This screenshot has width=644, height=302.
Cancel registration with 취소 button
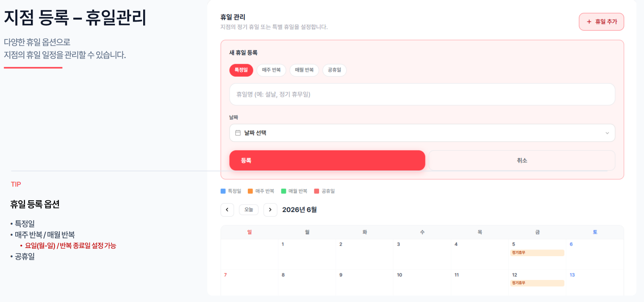point(522,160)
